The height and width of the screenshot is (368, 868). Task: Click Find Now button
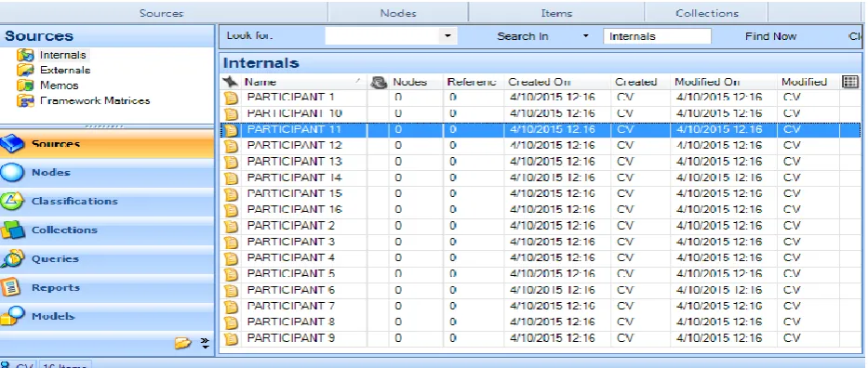pos(770,36)
